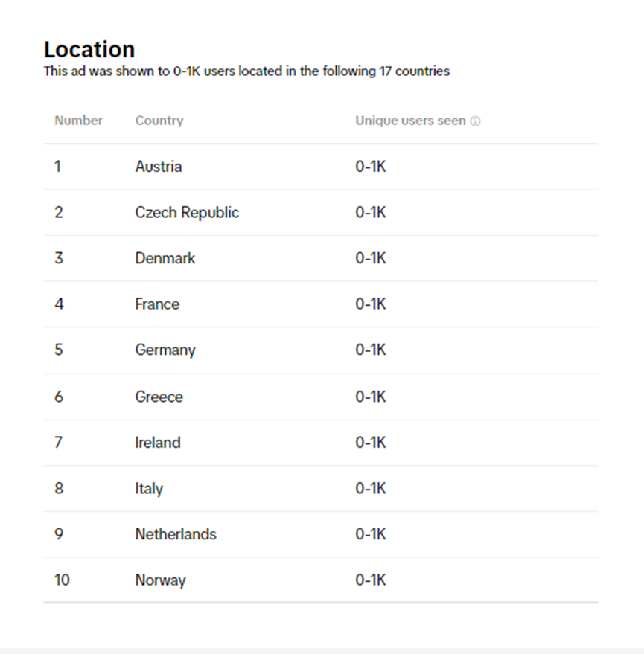Click Norway at the bottom of table
The image size is (644, 654).
pyautogui.click(x=160, y=580)
